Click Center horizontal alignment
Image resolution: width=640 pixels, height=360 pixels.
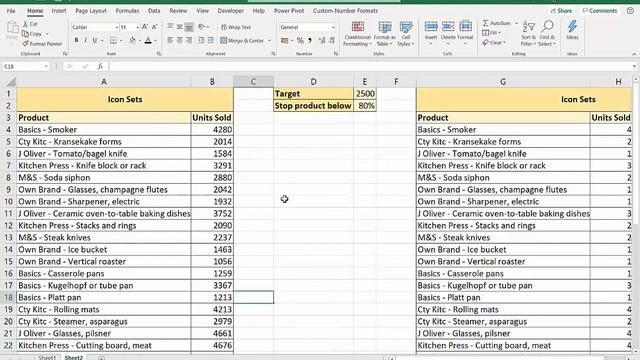point(180,40)
